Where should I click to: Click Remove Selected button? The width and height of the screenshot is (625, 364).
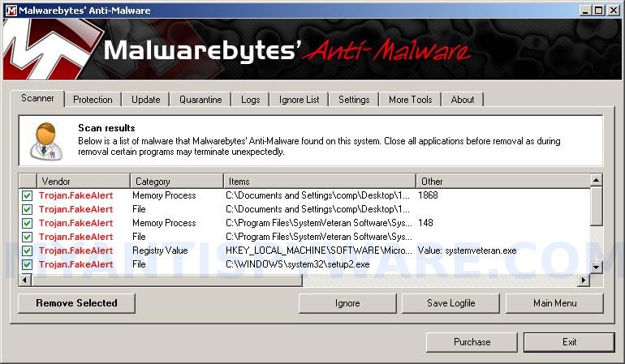(x=76, y=303)
